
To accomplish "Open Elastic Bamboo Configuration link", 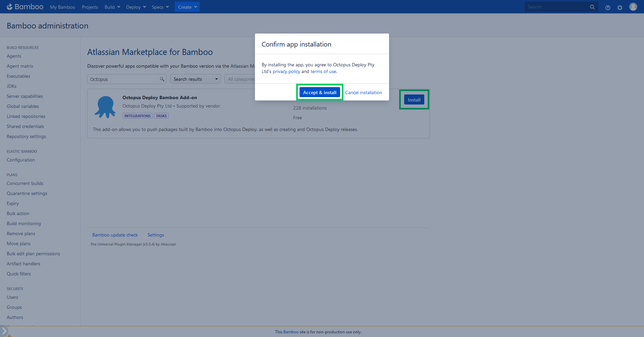I will [21, 160].
